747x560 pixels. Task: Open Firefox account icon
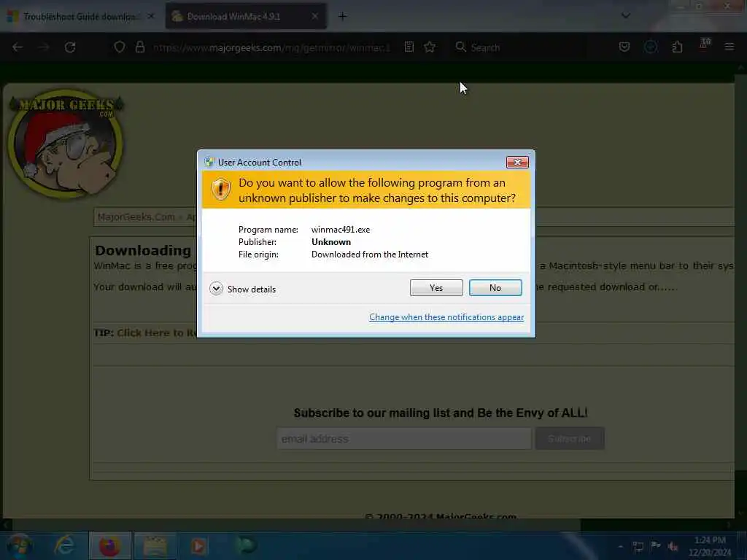(651, 47)
